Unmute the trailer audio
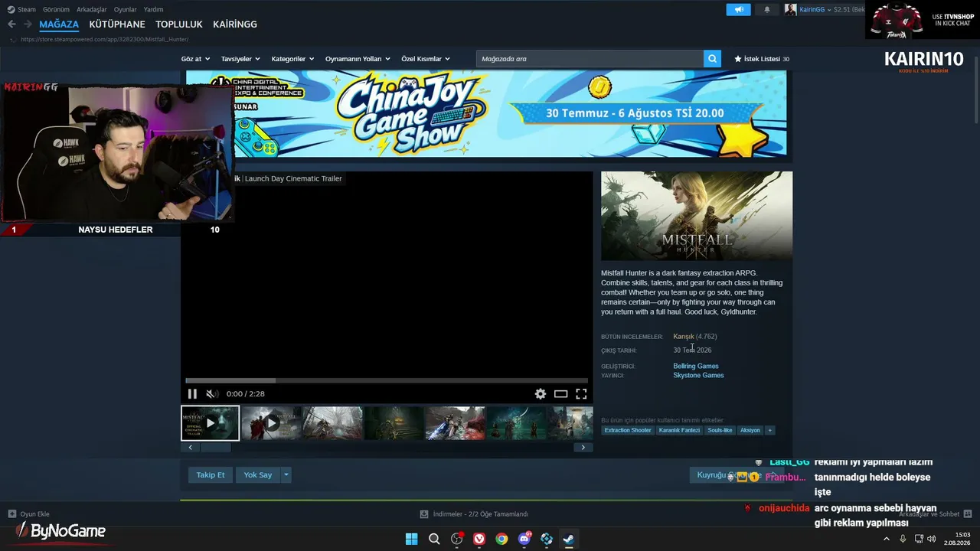Image resolution: width=980 pixels, height=551 pixels. (211, 394)
